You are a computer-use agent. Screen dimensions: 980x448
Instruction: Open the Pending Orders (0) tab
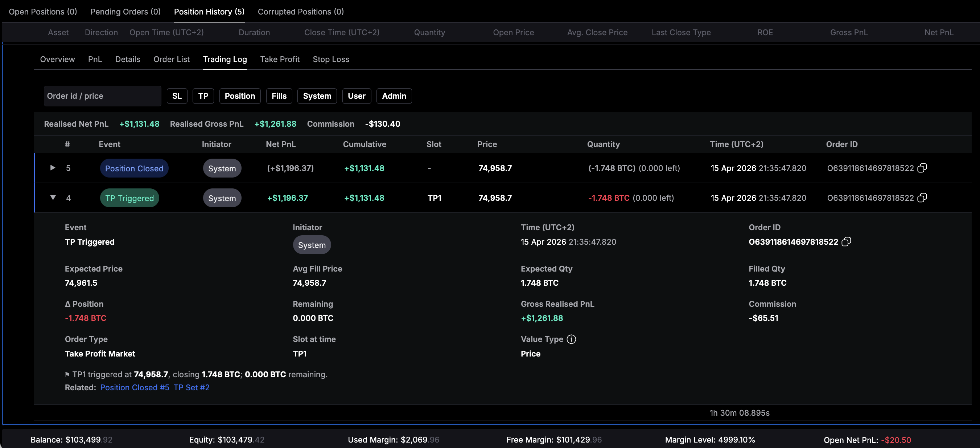click(x=125, y=12)
